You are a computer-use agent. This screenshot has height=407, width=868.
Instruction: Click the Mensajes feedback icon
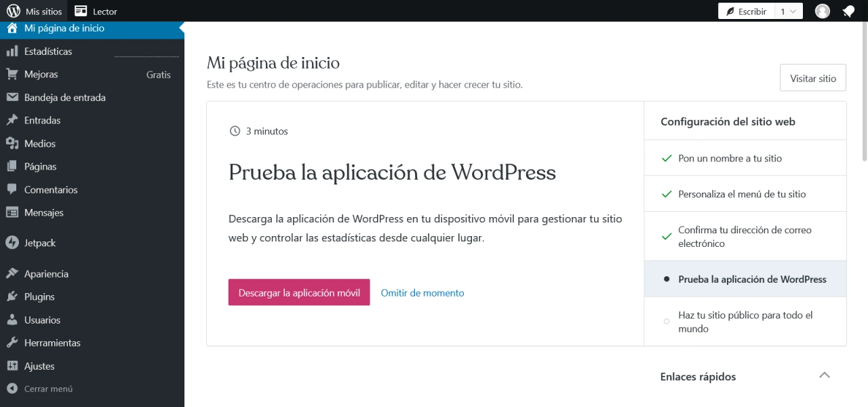point(12,213)
